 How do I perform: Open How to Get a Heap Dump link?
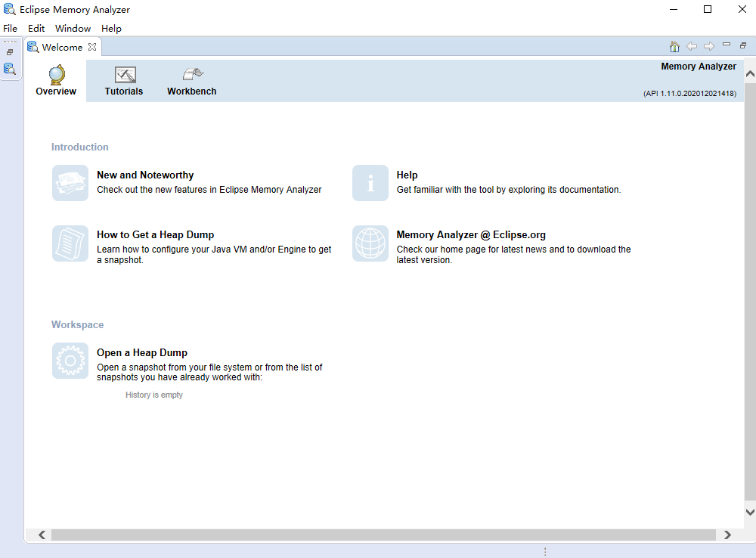[155, 235]
